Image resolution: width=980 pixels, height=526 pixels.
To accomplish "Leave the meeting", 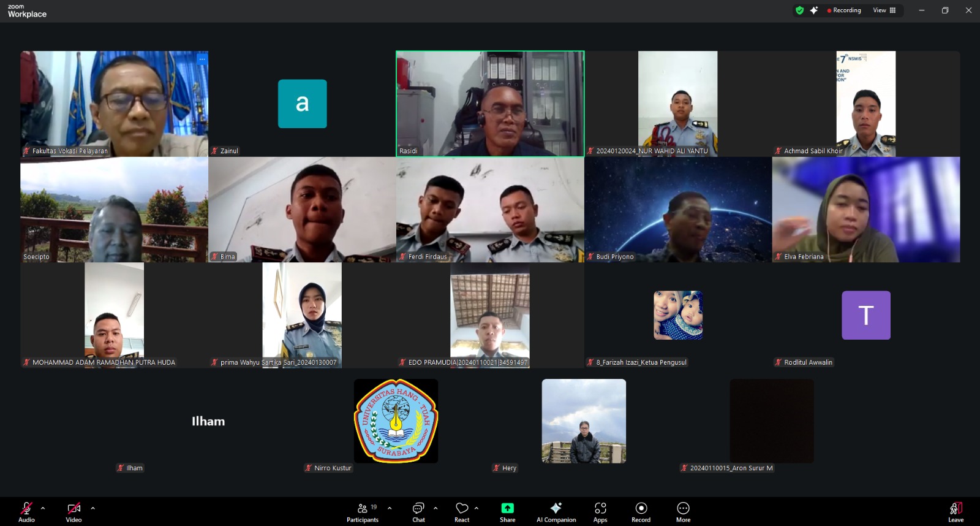I will 956,511.
